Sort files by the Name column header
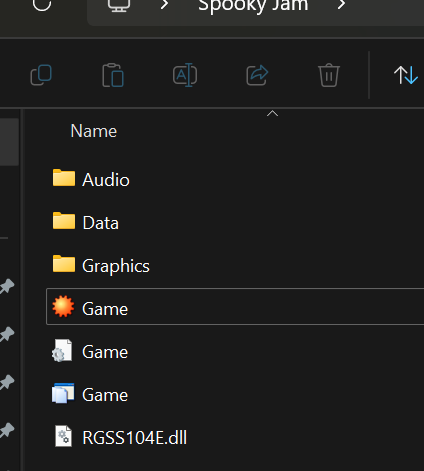This screenshot has width=424, height=471. coord(94,131)
